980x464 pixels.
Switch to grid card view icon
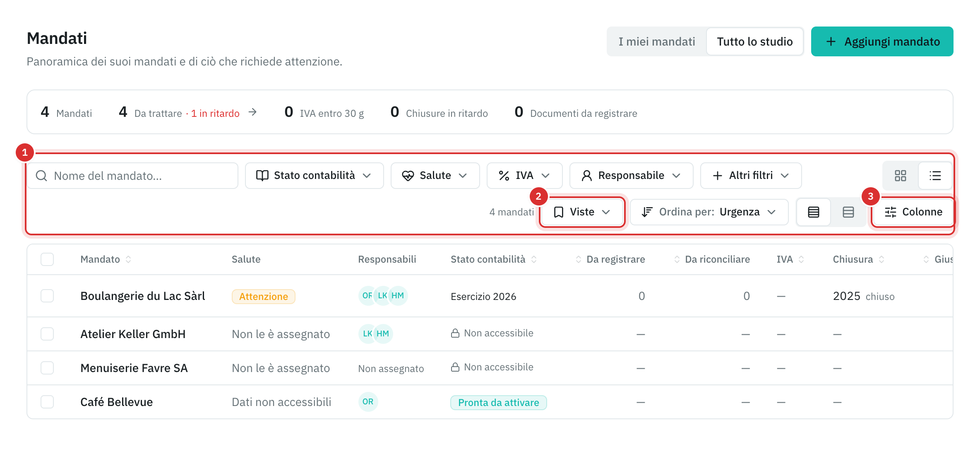click(900, 176)
